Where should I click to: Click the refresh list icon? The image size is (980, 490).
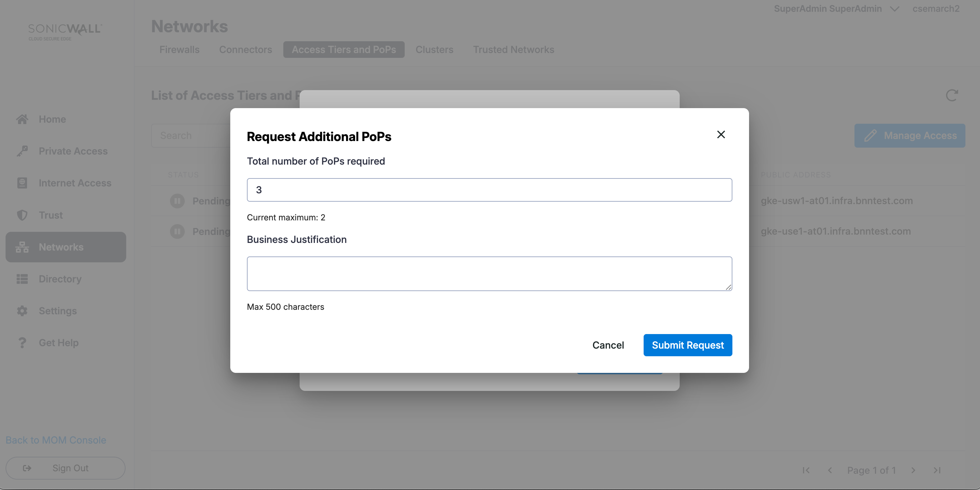952,95
